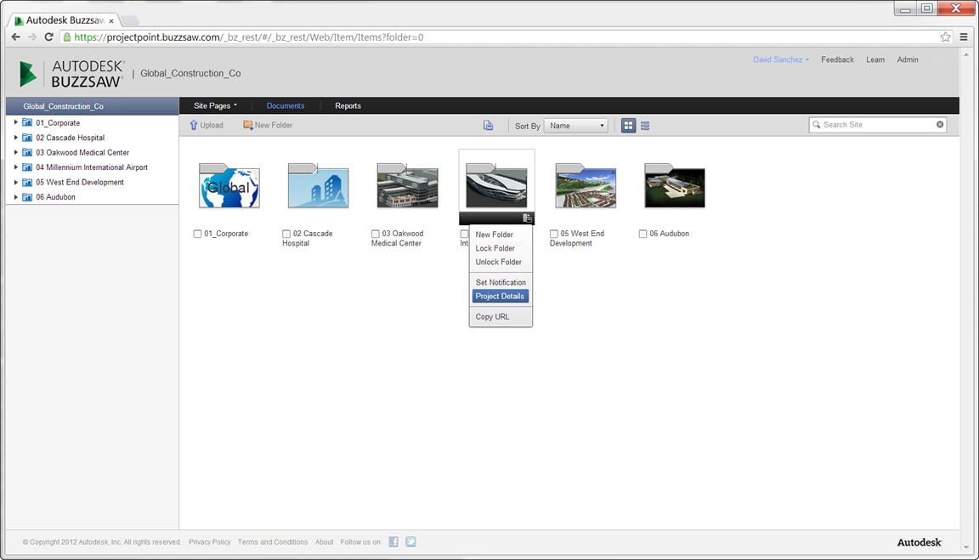Click the actions icon under the airport thumbnail
The width and height of the screenshot is (979, 560).
[527, 218]
